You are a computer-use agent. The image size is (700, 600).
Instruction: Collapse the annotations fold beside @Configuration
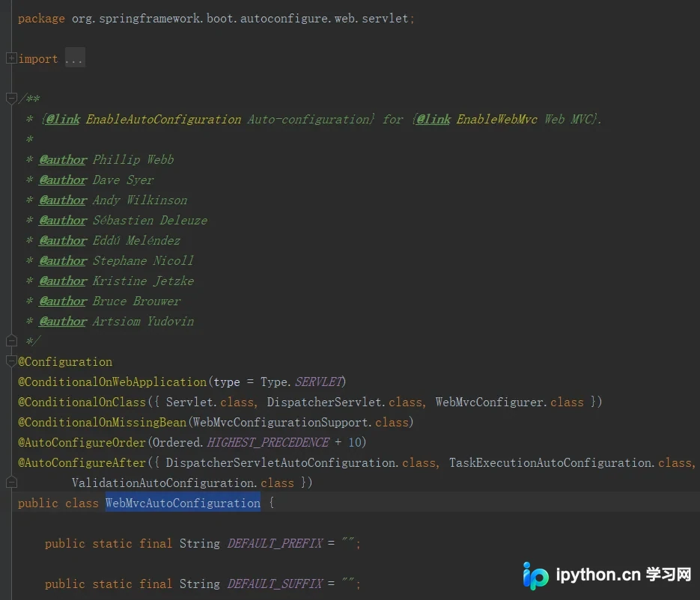point(11,361)
